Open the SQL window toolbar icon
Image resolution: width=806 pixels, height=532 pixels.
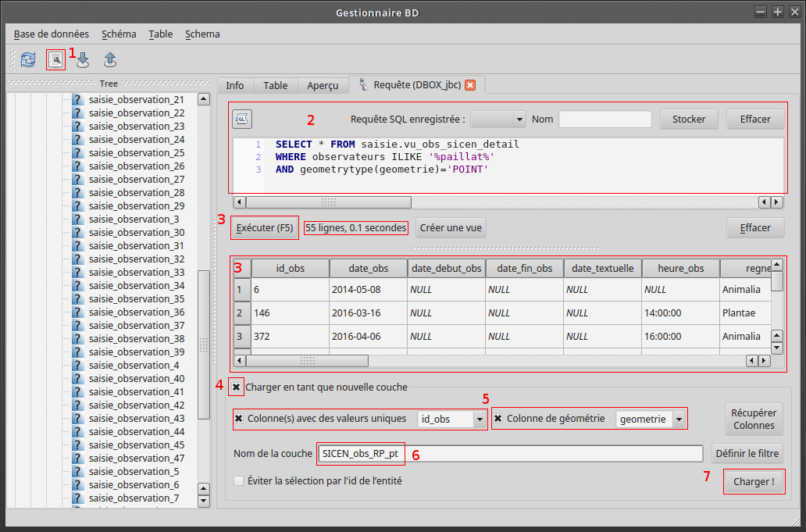pos(55,59)
